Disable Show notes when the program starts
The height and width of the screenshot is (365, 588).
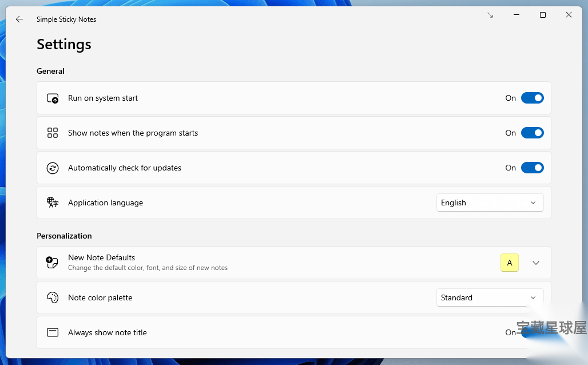coord(532,133)
